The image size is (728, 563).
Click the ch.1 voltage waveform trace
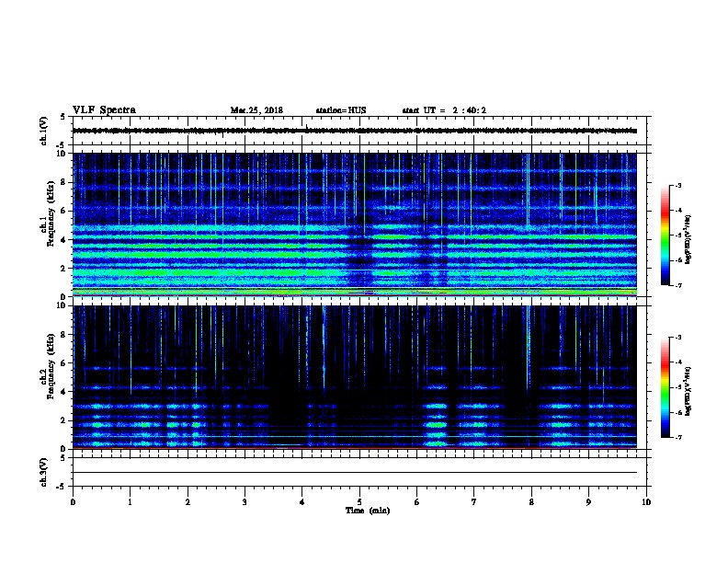coord(355,131)
